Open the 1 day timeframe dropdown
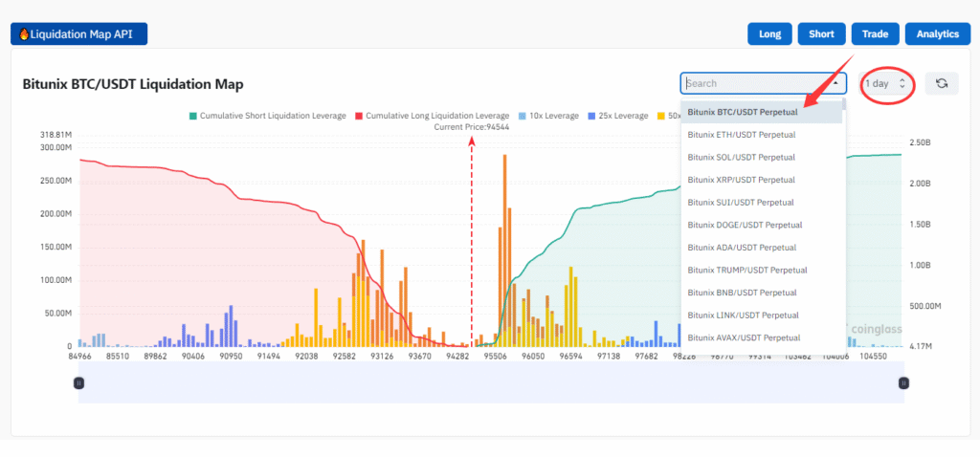The image size is (980, 457). [886, 84]
